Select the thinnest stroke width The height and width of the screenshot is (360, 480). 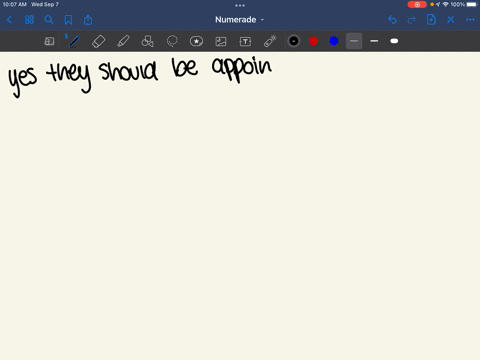(x=354, y=41)
